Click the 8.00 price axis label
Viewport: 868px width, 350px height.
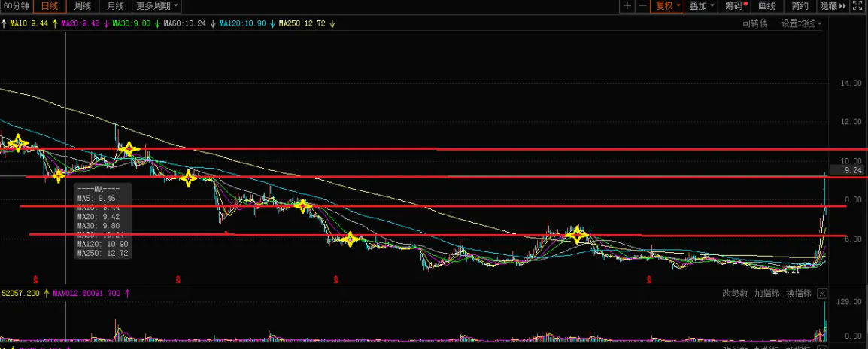click(x=851, y=200)
